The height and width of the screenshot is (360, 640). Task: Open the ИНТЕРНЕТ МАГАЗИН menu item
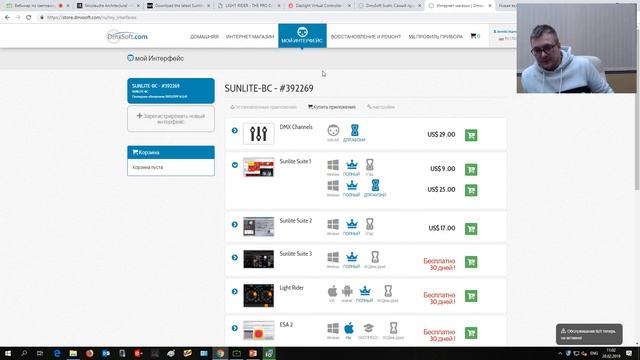tap(250, 37)
